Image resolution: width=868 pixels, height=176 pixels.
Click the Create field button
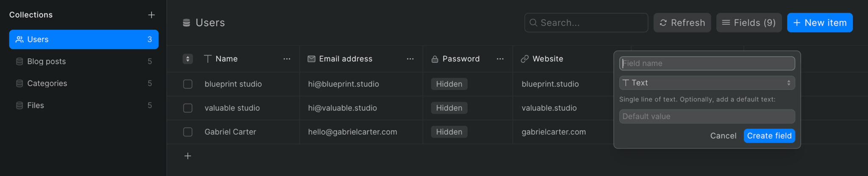point(769,136)
